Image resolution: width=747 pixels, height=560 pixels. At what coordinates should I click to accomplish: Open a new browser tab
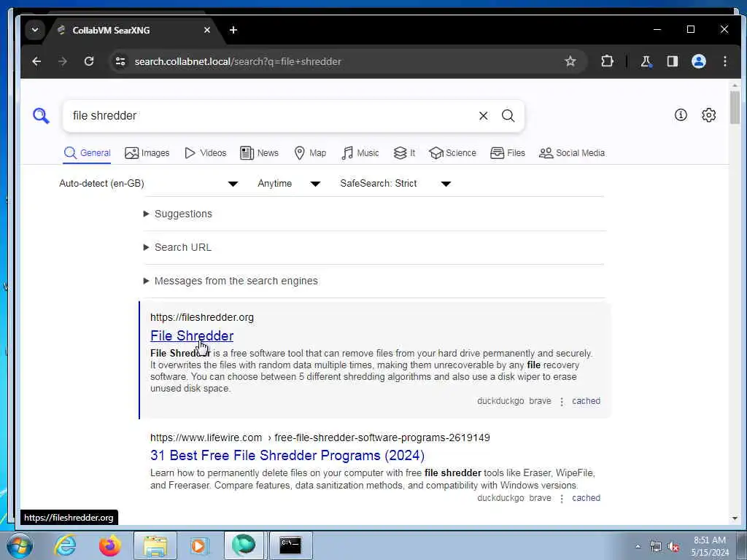233,30
